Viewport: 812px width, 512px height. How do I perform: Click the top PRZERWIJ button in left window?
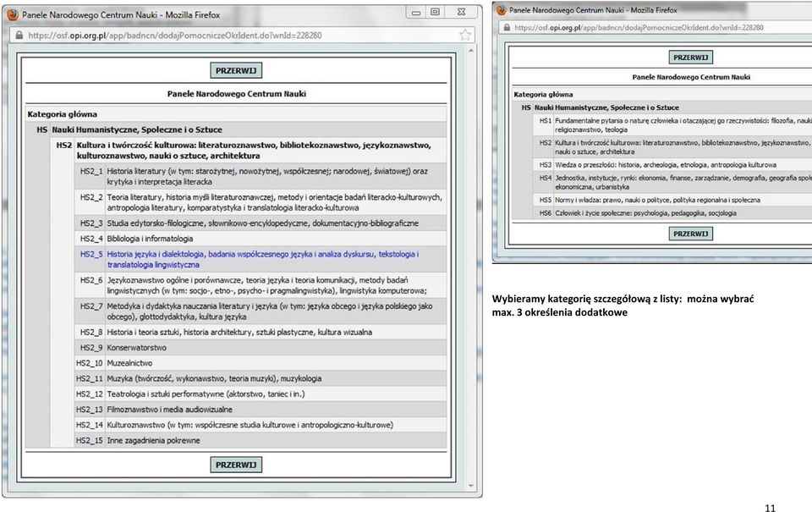236,70
